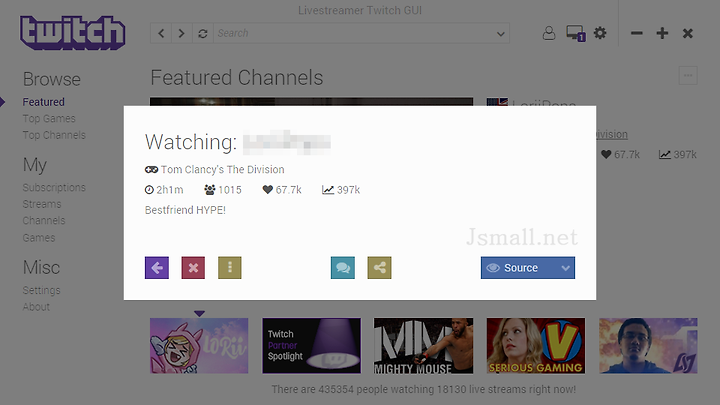Click into the Search field
This screenshot has height=405, width=720.
(354, 34)
